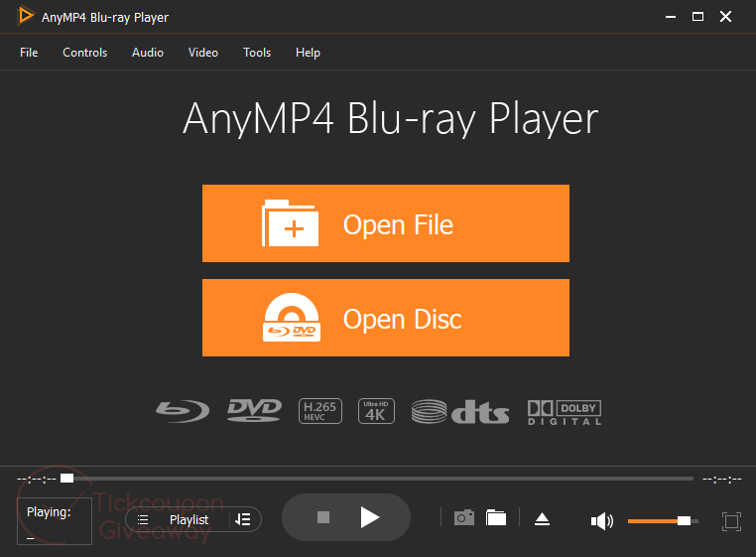
Task: Click the playlist list icon beside Playlist
Action: 143,520
